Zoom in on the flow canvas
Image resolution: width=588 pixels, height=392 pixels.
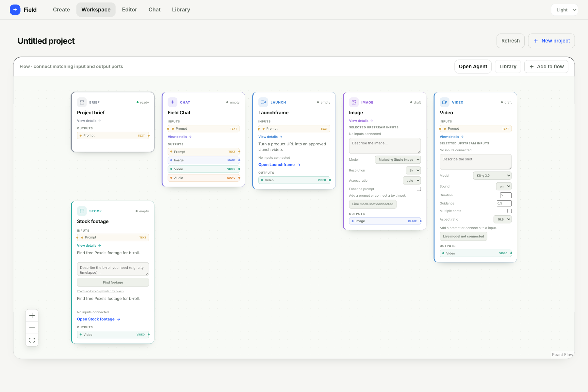point(32,316)
